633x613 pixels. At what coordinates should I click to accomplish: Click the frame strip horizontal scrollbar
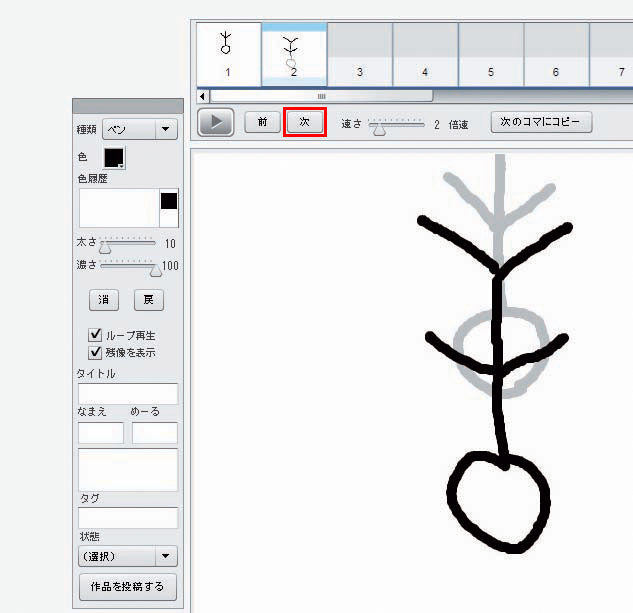[321, 97]
